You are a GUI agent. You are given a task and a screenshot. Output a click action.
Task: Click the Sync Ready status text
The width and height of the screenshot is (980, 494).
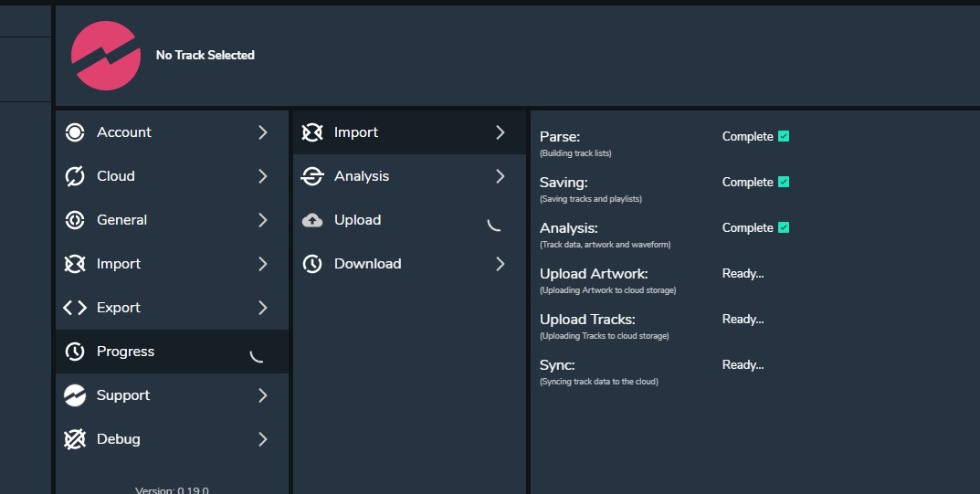[743, 365]
